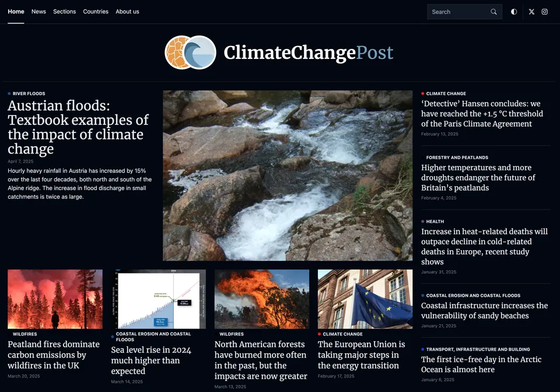Click the Austrian floods article summary text
560x392 pixels.
[x=80, y=184]
